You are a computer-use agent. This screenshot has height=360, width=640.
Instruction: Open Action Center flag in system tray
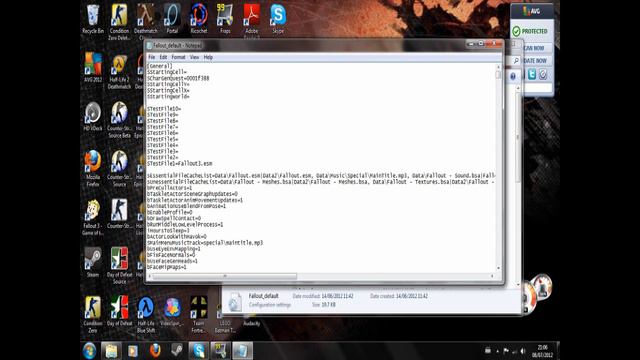click(x=506, y=351)
